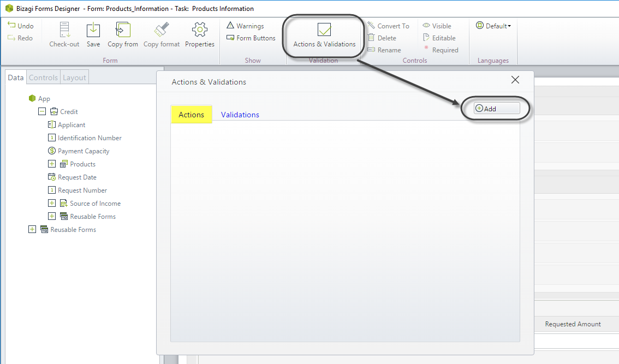Toggle the Visible property
Screen dimensions: 619x364
click(x=437, y=26)
